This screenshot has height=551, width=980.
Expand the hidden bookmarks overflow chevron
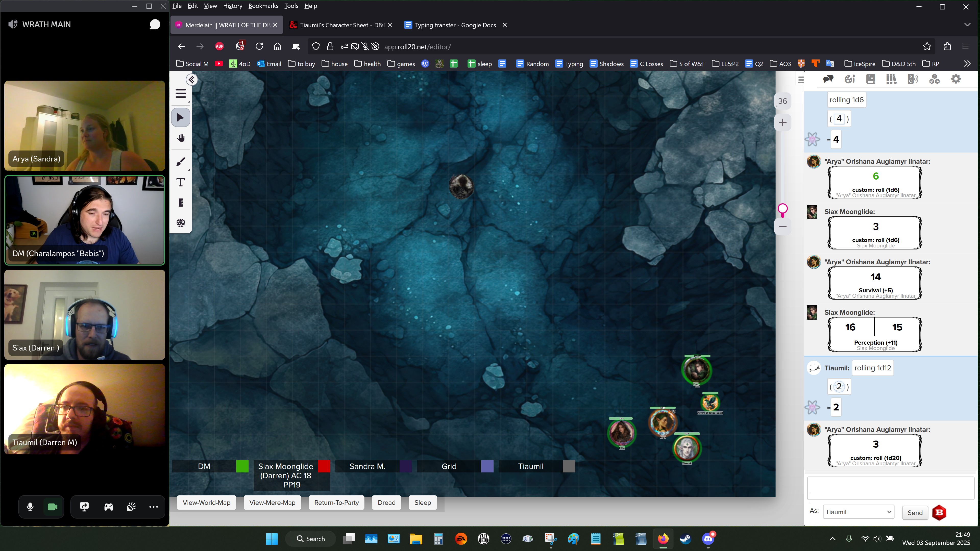coord(967,64)
